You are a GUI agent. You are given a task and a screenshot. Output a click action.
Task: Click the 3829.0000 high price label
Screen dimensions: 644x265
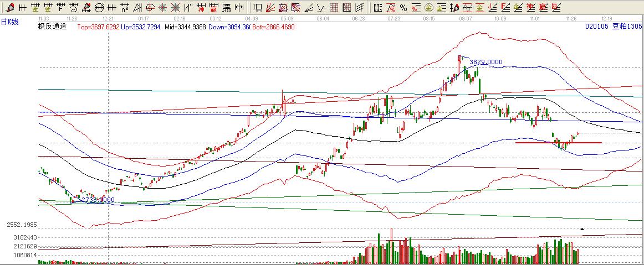[x=486, y=63]
